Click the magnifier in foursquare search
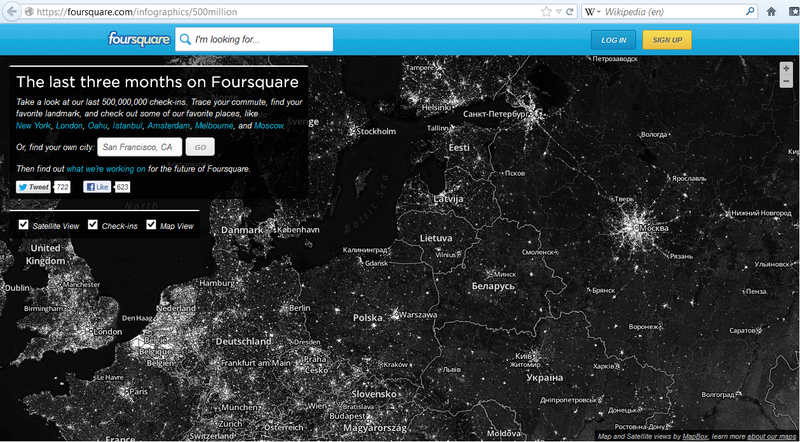 (x=186, y=39)
